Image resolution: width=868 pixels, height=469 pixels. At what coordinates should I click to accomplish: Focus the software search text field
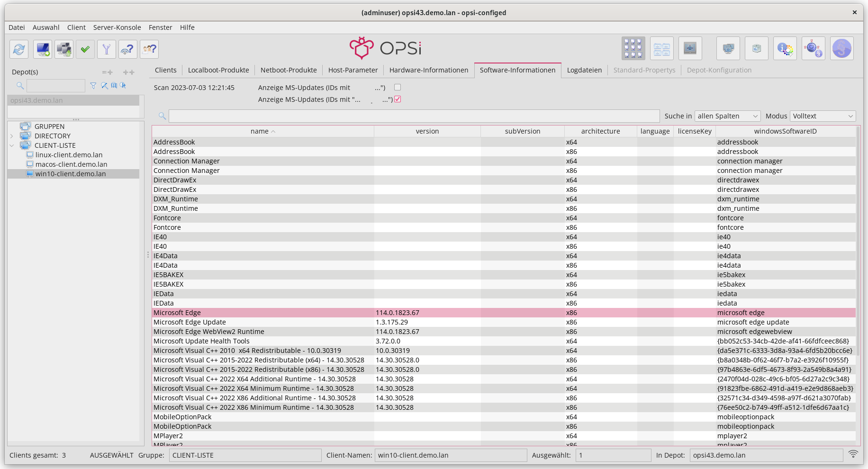[414, 116]
